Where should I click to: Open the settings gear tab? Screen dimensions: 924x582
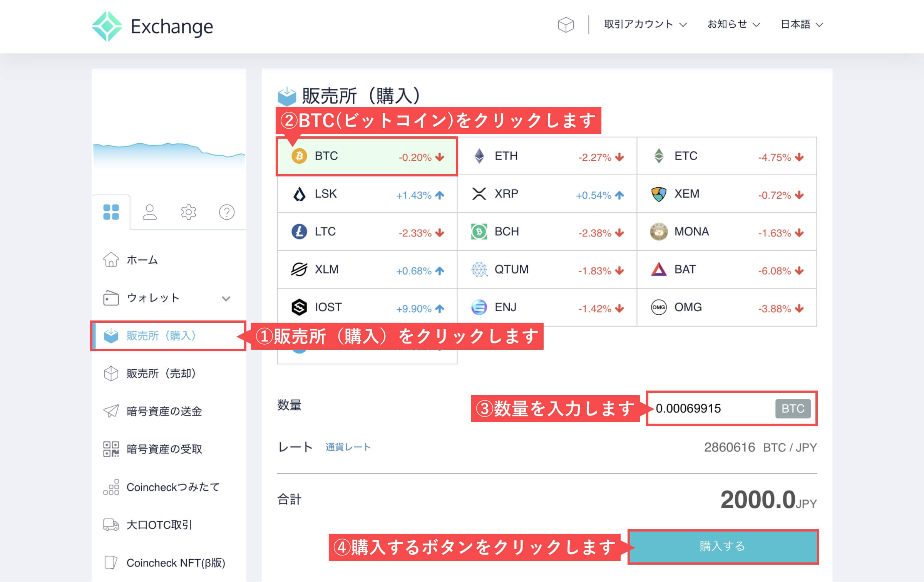188,212
